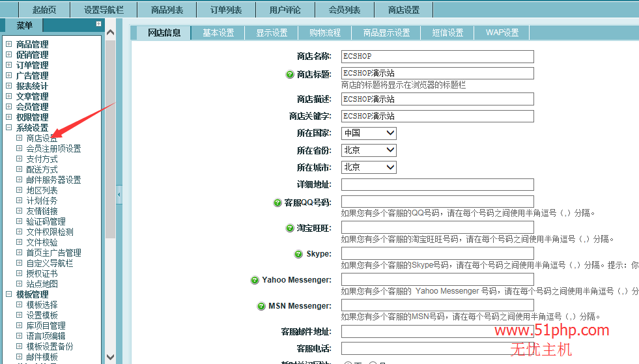Expand the 商品管理 tree node
The height and width of the screenshot is (364, 639).
coord(9,44)
